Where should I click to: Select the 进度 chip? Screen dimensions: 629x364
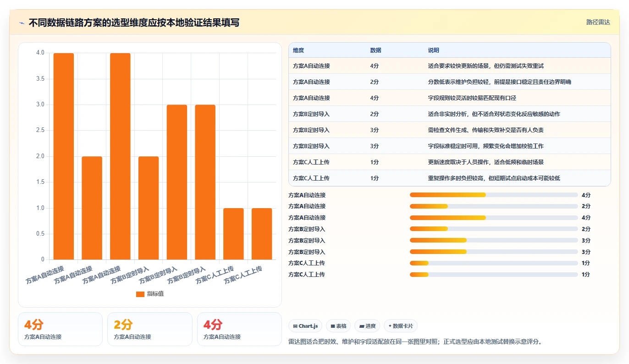(367, 326)
